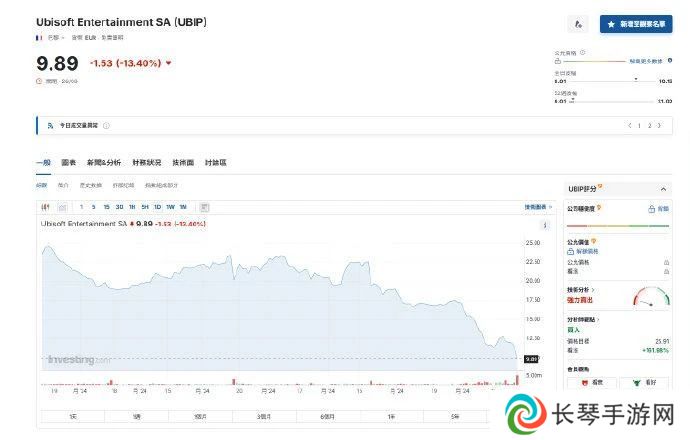This screenshot has width=690, height=440.
Task: Switch to the 技術面 technical tab
Action: pyautogui.click(x=183, y=162)
